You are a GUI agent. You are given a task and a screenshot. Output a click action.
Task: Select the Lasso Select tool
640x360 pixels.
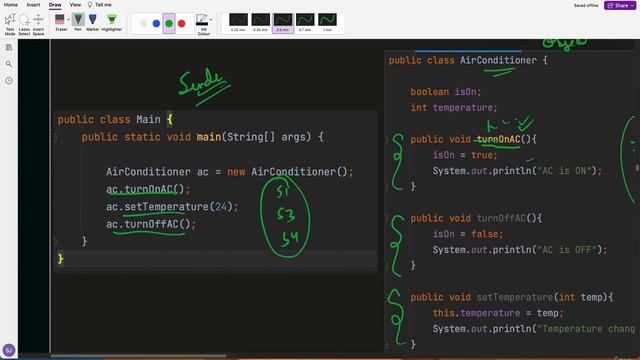pyautogui.click(x=24, y=24)
